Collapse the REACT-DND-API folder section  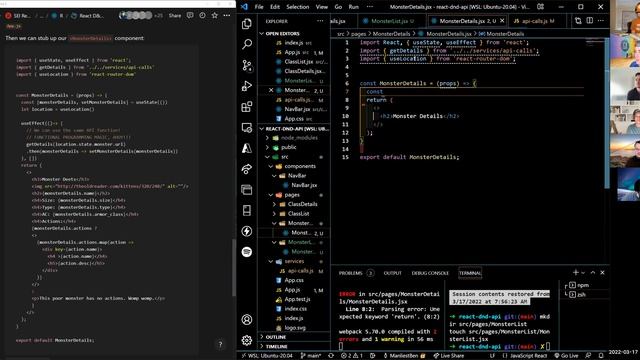(294, 129)
